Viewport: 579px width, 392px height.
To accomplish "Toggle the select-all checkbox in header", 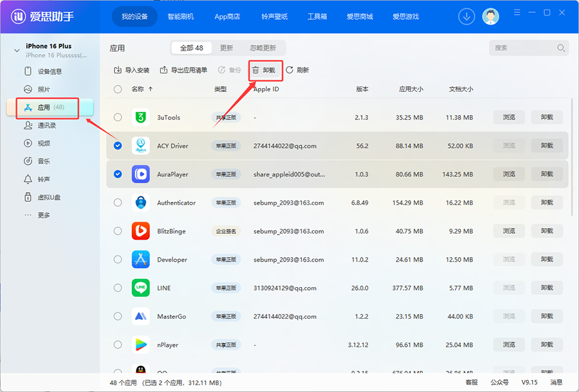I will [118, 89].
